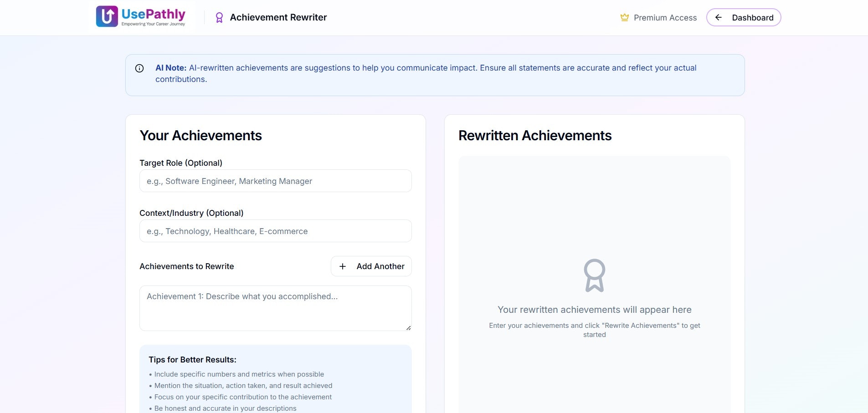Click the plus icon in Add Another
868x413 pixels.
343,266
